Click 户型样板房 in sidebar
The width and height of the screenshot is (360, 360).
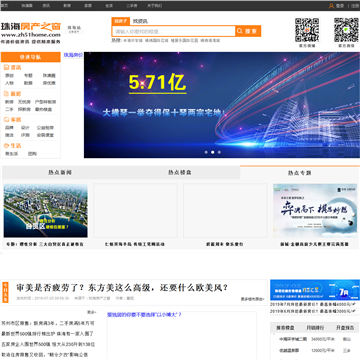click(x=46, y=102)
